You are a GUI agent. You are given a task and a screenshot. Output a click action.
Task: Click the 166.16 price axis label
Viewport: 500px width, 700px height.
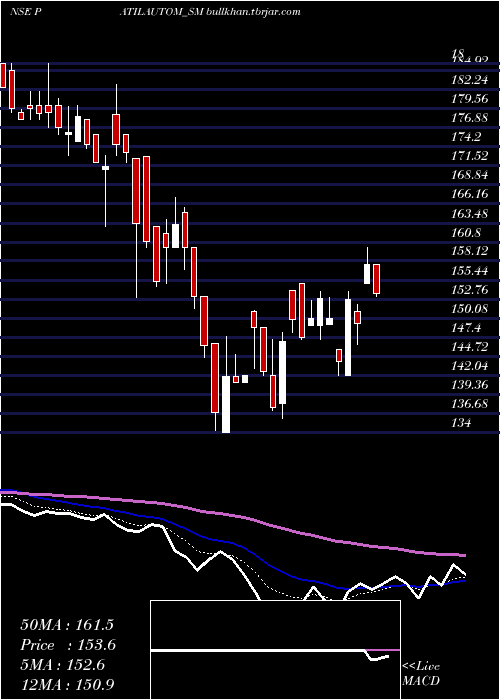[471, 194]
